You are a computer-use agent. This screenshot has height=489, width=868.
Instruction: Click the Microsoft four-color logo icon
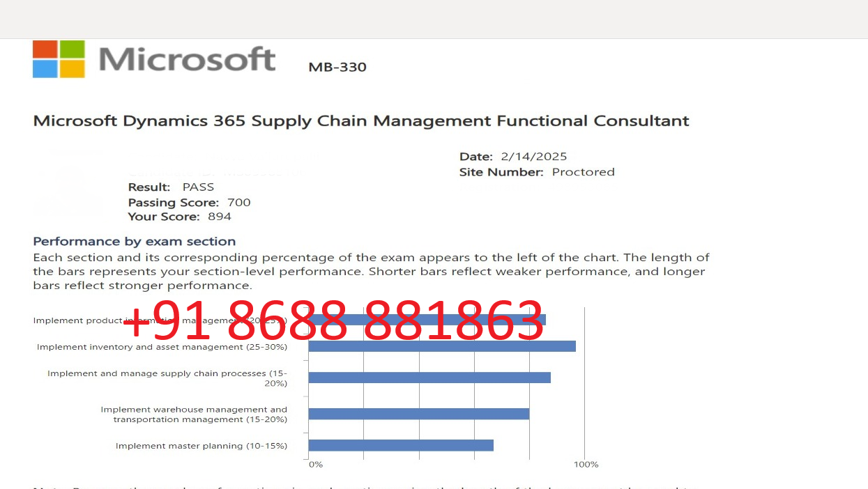tap(59, 59)
